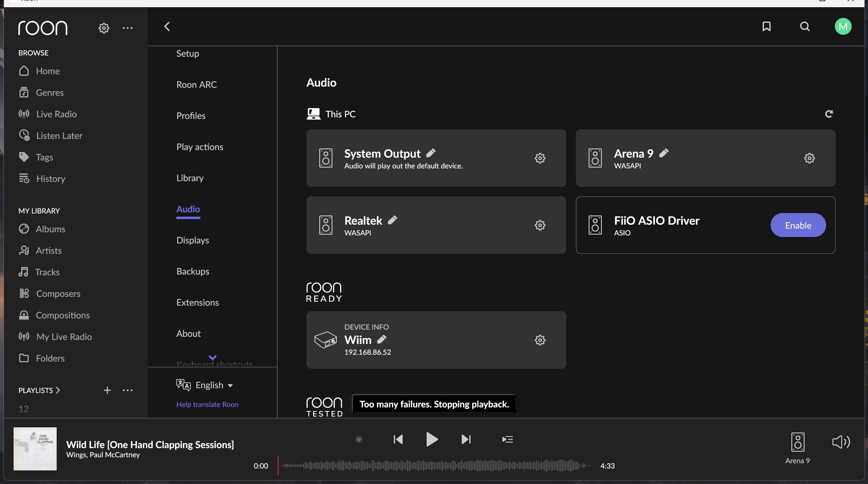Open Play actions settings tab
Viewport: 868px width, 484px height.
point(200,147)
